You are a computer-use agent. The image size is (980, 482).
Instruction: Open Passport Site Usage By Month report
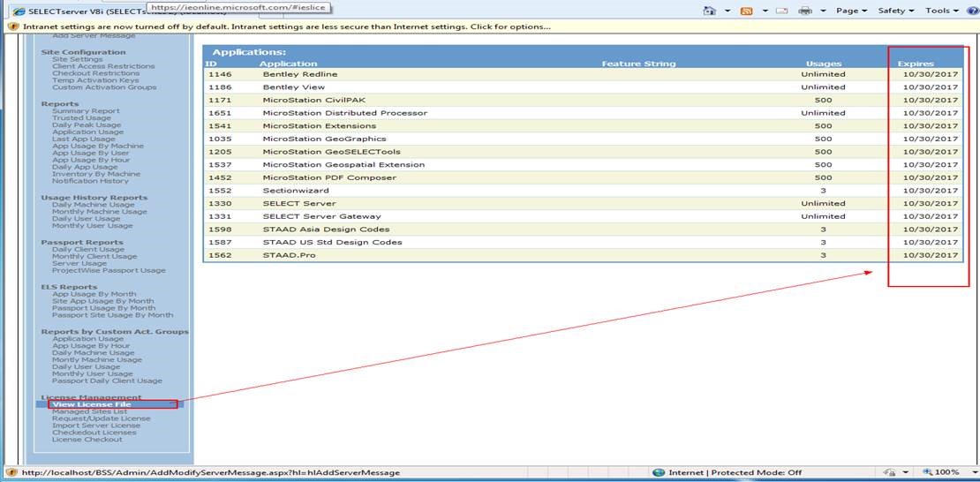tap(113, 314)
